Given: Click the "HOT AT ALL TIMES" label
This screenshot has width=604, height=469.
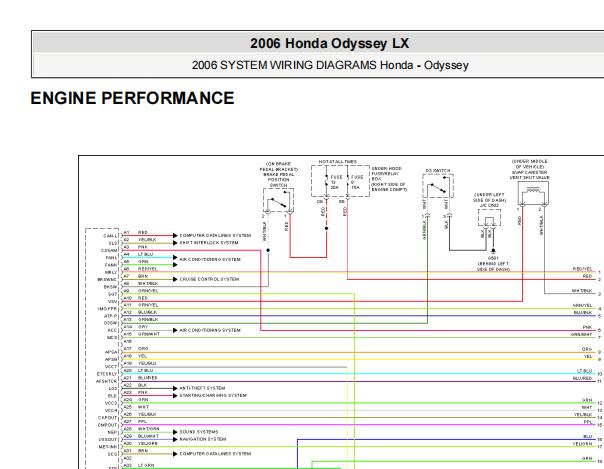Looking at the screenshot, I should coord(338,162).
